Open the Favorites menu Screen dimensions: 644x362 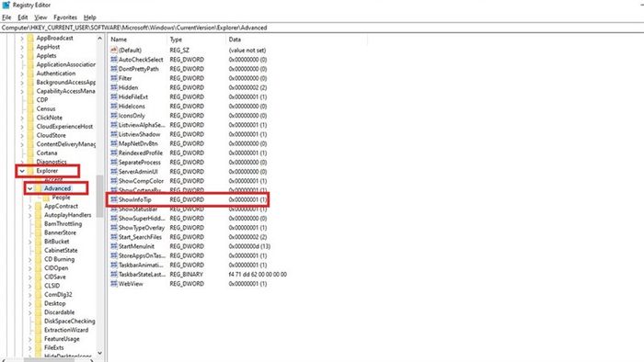tap(65, 17)
